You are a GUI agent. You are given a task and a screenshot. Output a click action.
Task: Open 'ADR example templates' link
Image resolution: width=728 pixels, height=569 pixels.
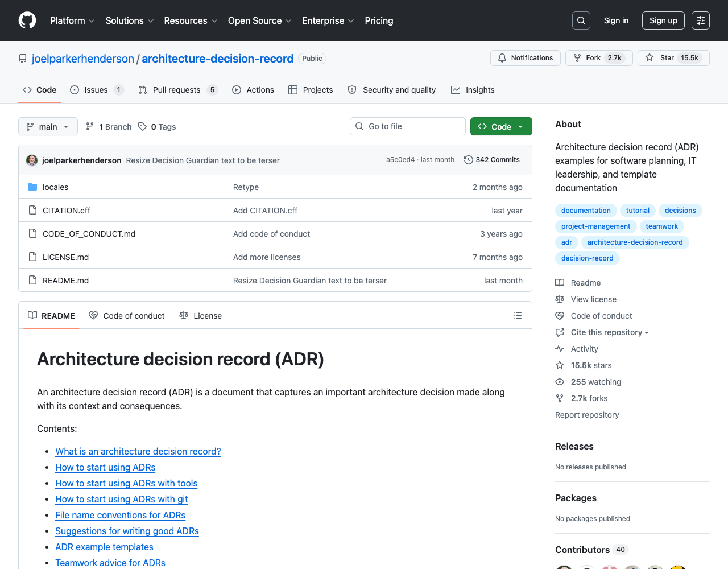104,547
